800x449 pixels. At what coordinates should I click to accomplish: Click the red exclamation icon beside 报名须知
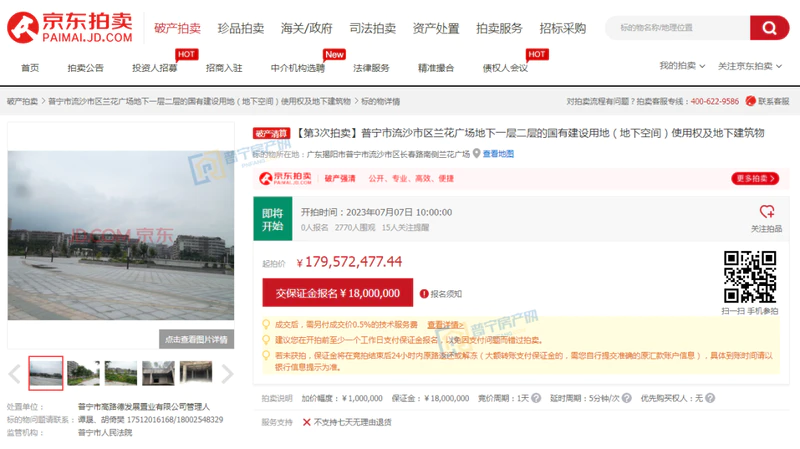pos(424,294)
